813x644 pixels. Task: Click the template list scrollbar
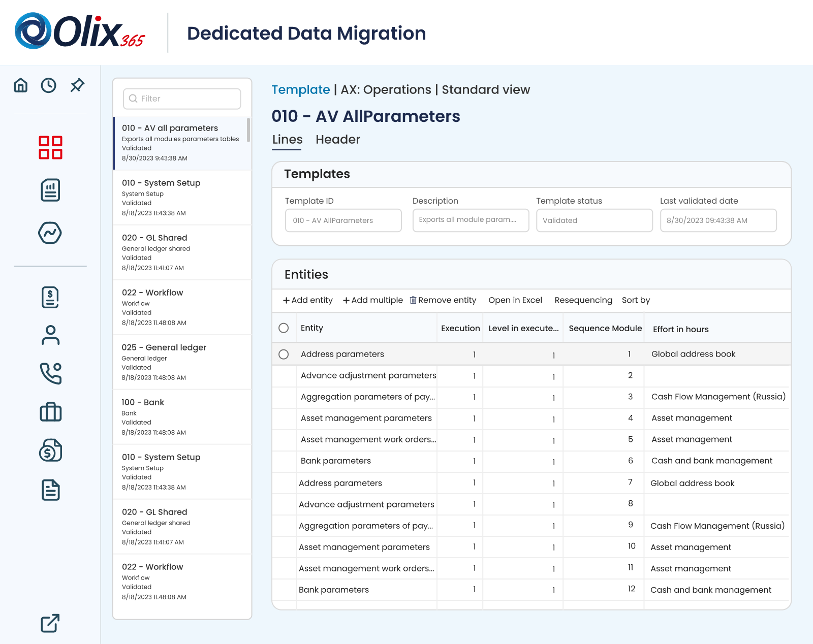coord(248,130)
